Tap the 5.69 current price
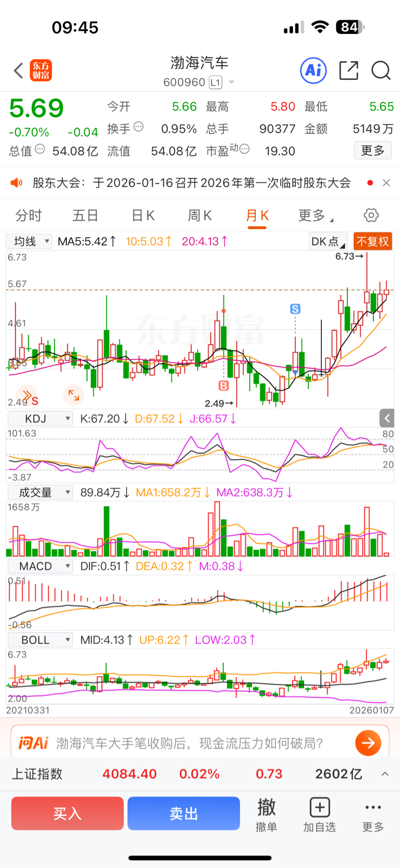The height and width of the screenshot is (868, 400). tap(36, 108)
